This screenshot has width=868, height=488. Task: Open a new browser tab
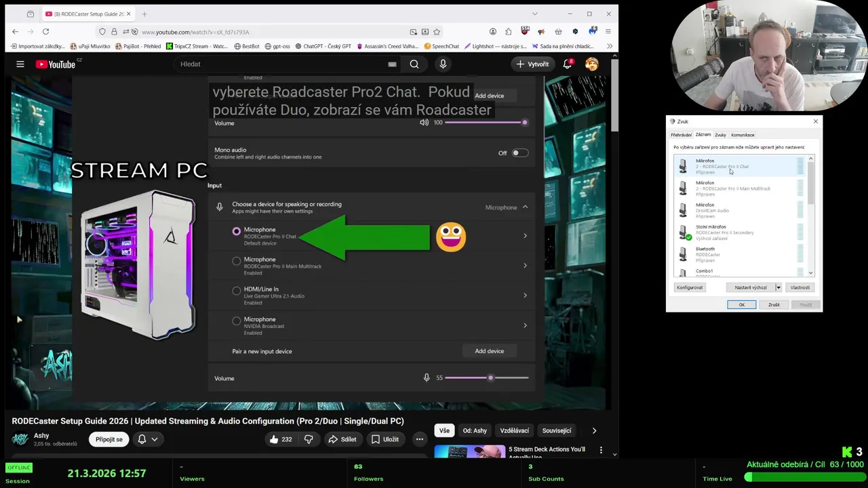[144, 14]
